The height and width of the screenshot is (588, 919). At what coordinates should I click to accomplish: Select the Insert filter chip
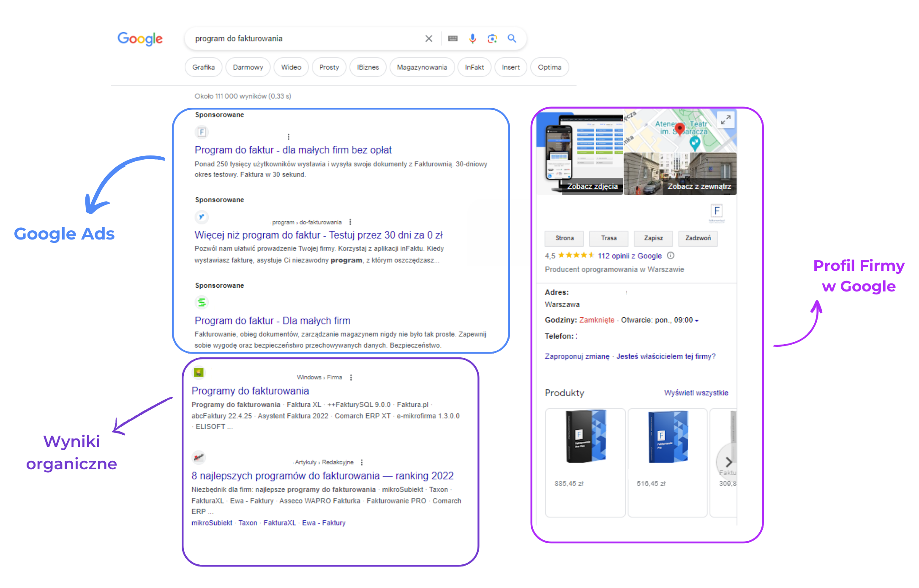pyautogui.click(x=511, y=67)
